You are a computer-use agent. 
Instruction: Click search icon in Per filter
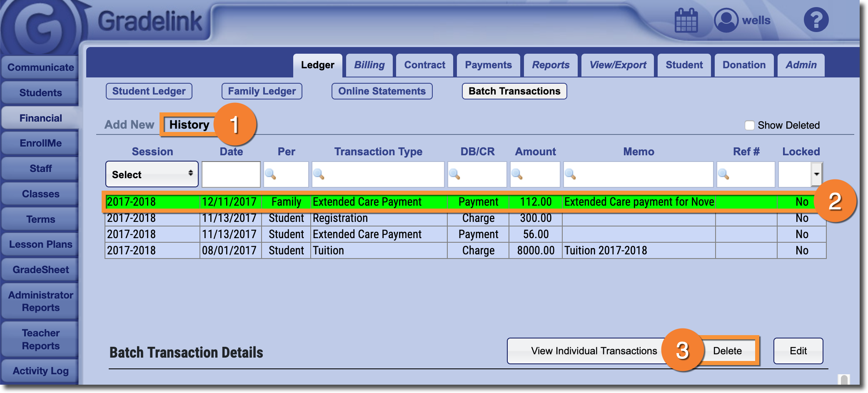[x=271, y=174]
